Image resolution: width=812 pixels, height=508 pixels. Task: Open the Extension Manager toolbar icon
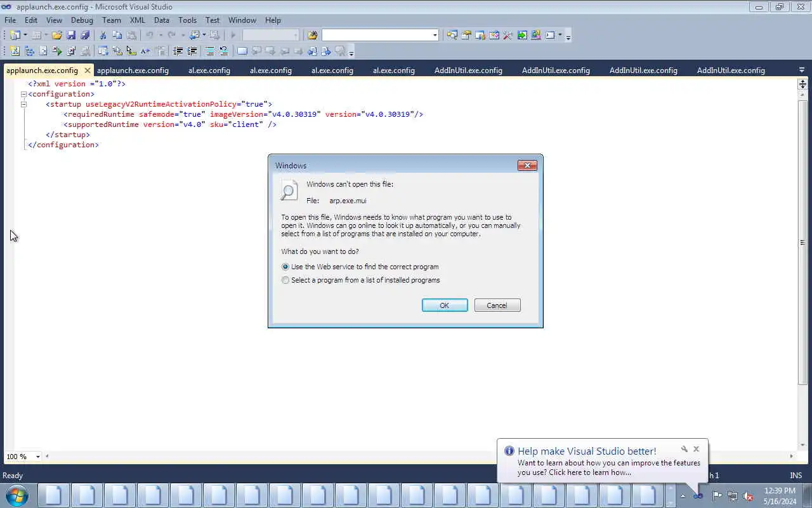536,35
